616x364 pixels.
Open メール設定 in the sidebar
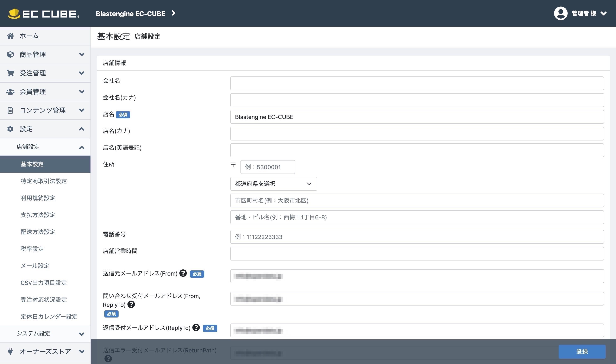(x=35, y=266)
